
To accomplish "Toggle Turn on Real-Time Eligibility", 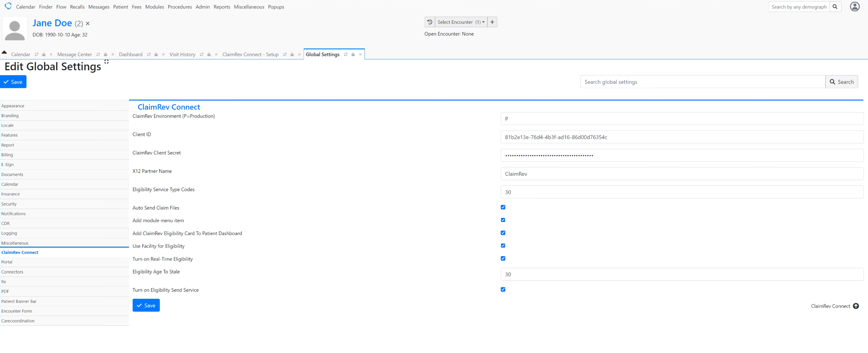I will [x=503, y=258].
